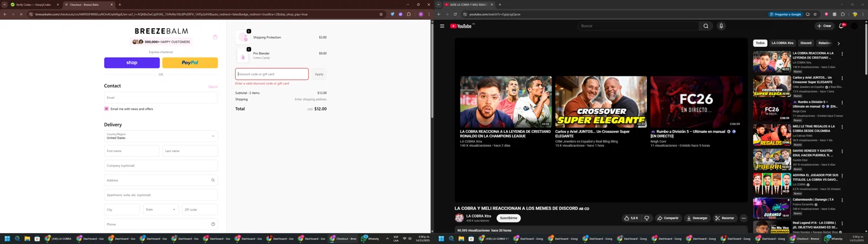Subscribe to LA COBRA Xtra with Suscribirme
This screenshot has width=868, height=244.
(x=509, y=218)
